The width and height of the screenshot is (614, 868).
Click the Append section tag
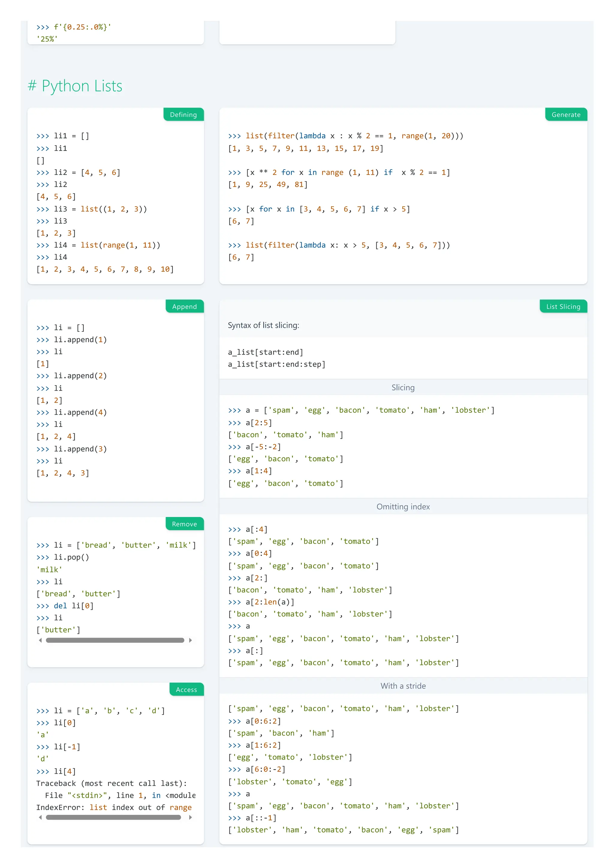click(x=184, y=306)
